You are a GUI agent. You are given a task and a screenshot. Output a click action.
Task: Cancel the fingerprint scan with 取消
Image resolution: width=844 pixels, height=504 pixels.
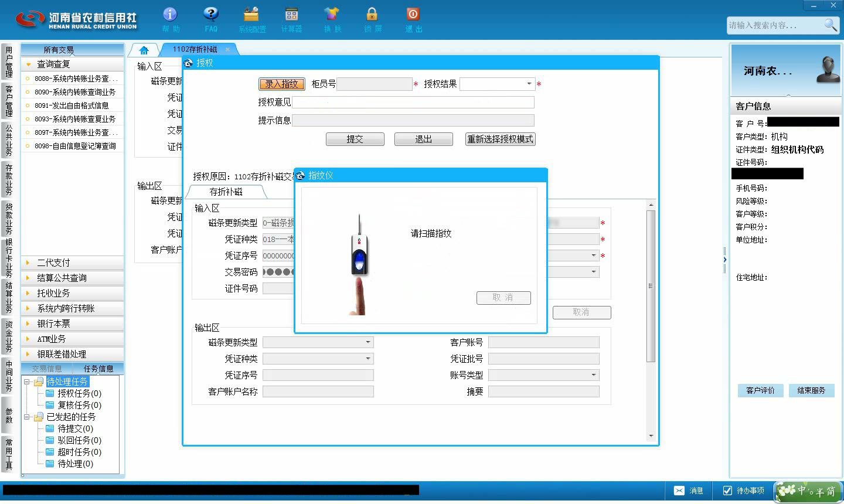tap(503, 298)
